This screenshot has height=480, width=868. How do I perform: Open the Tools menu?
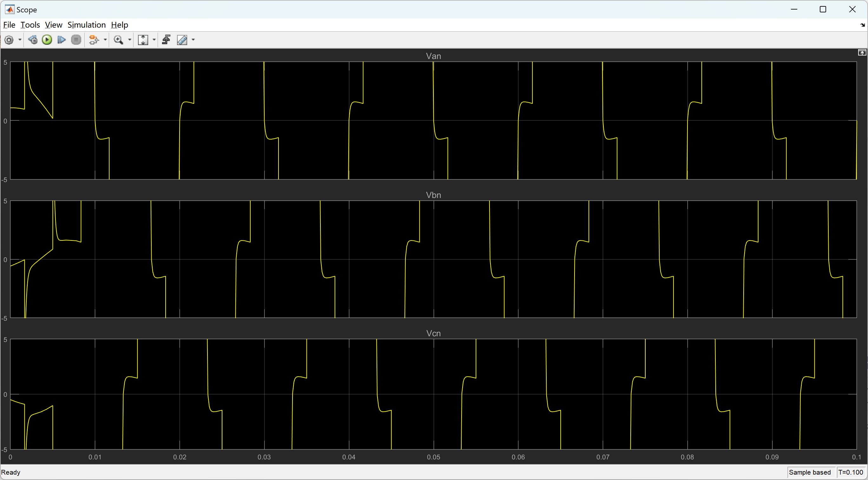point(30,25)
